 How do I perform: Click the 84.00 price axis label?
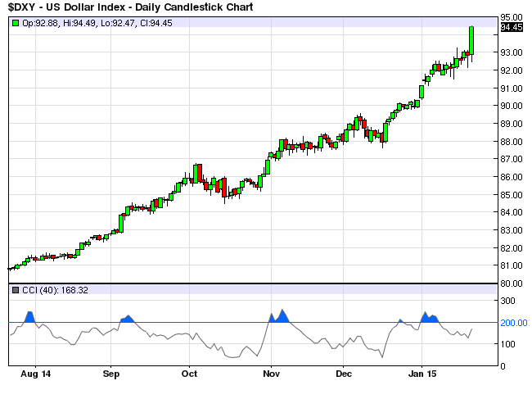coord(512,212)
